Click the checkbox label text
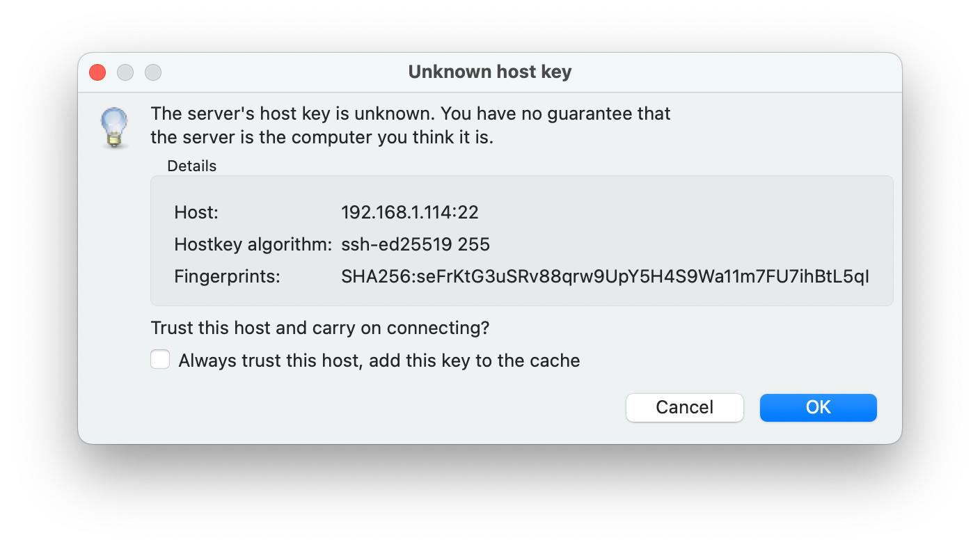Viewport: 980px width, 547px height. 379,360
